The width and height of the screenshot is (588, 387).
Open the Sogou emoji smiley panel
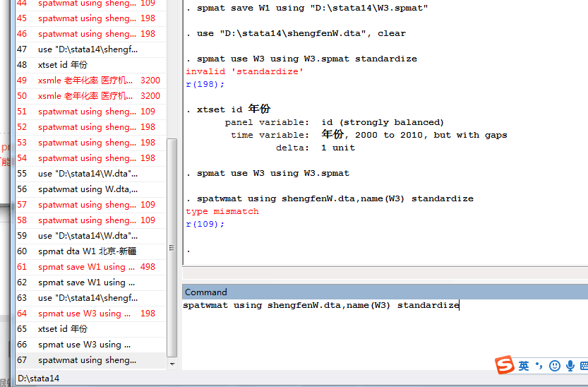(x=555, y=366)
